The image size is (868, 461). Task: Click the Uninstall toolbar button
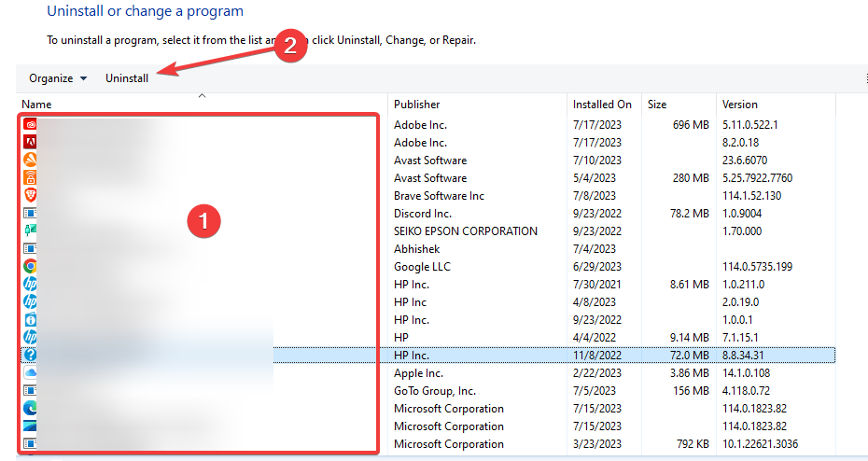pyautogui.click(x=127, y=78)
